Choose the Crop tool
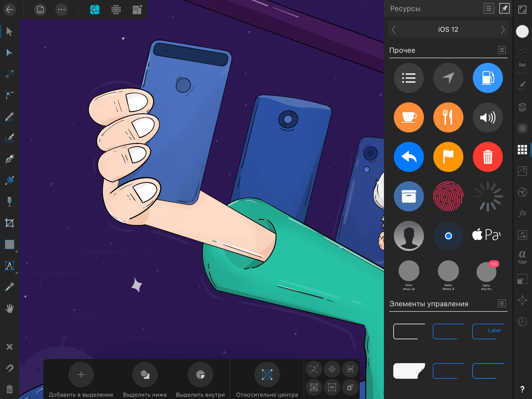Viewport: 532px width, 399px height. click(9, 223)
